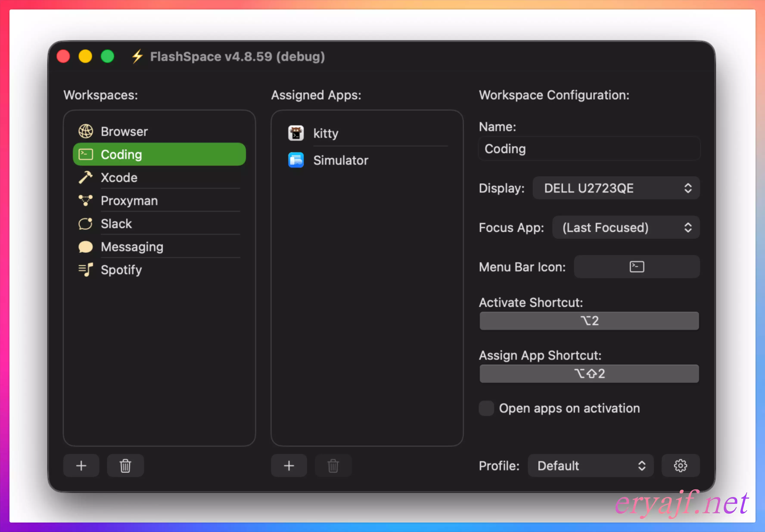Click the kitty app icon
Viewport: 765px width, 532px height.
point(295,133)
